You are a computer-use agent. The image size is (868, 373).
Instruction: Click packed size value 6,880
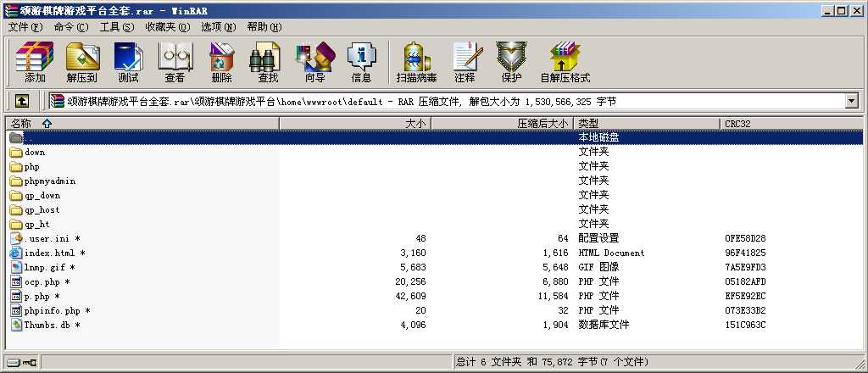(x=556, y=281)
